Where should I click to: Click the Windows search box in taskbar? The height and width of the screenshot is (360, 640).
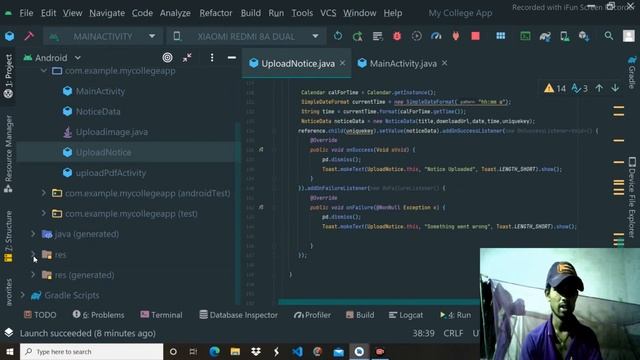pyautogui.click(x=91, y=351)
